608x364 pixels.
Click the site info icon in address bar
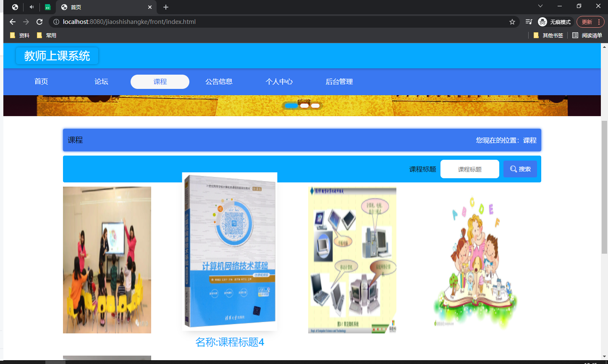click(x=56, y=22)
